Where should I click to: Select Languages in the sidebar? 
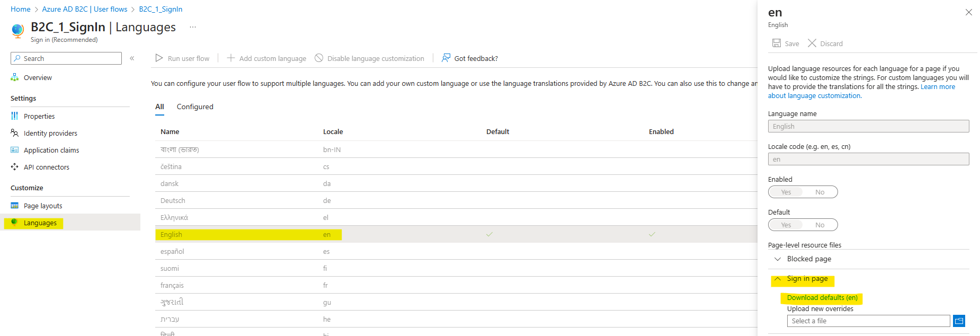click(40, 223)
